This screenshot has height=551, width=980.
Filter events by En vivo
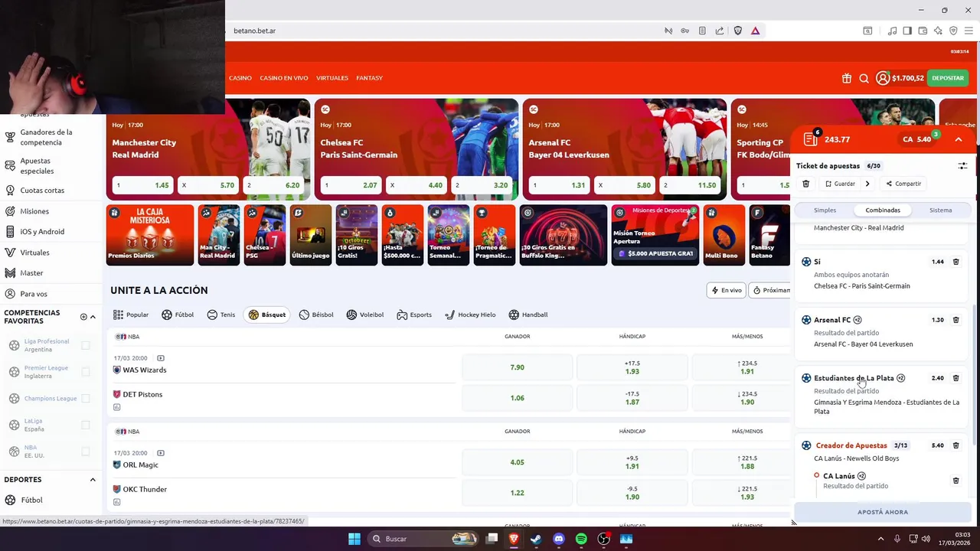tap(727, 290)
